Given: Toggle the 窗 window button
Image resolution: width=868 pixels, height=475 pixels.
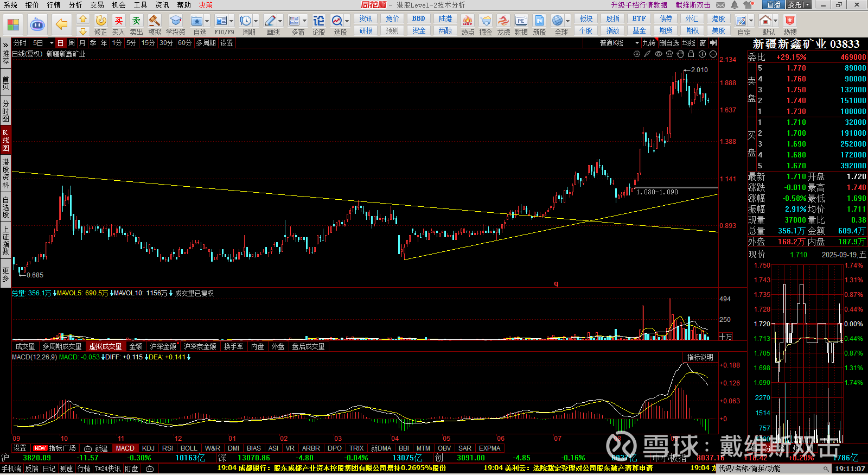Looking at the screenshot, I should coord(703,43).
